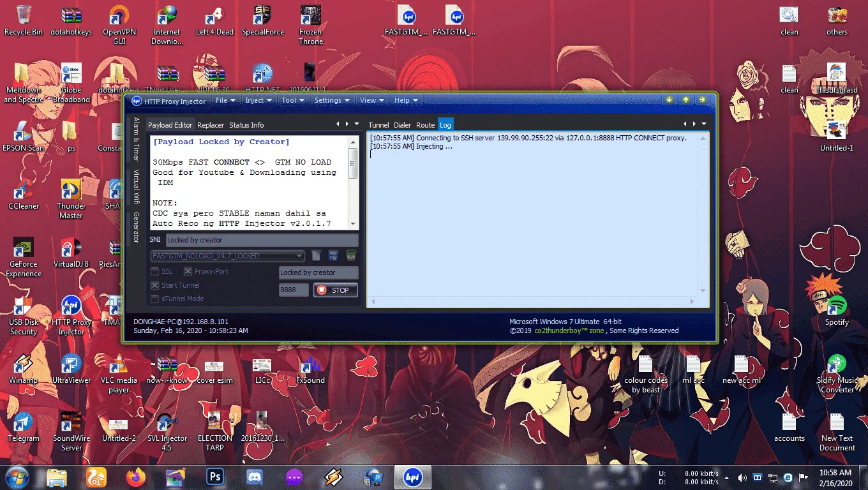Viewport: 868px width, 490px height.
Task: Select the OpenVPN GUI desktop icon
Action: point(119,26)
